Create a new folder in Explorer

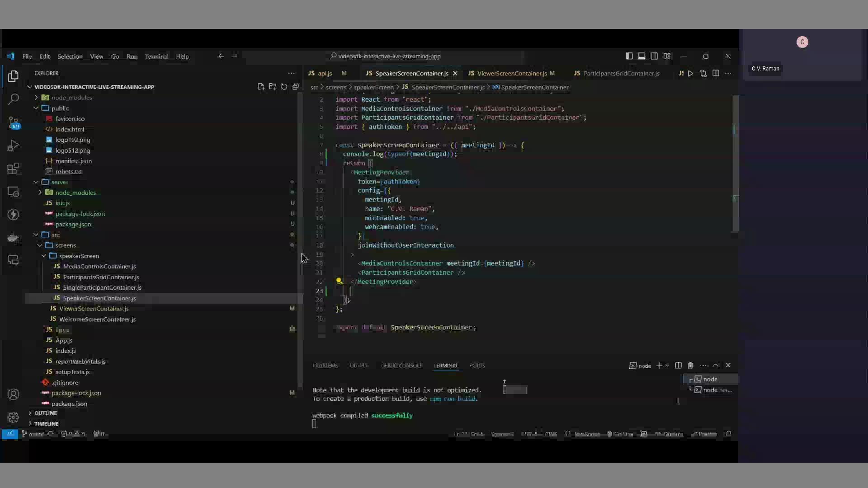point(272,87)
